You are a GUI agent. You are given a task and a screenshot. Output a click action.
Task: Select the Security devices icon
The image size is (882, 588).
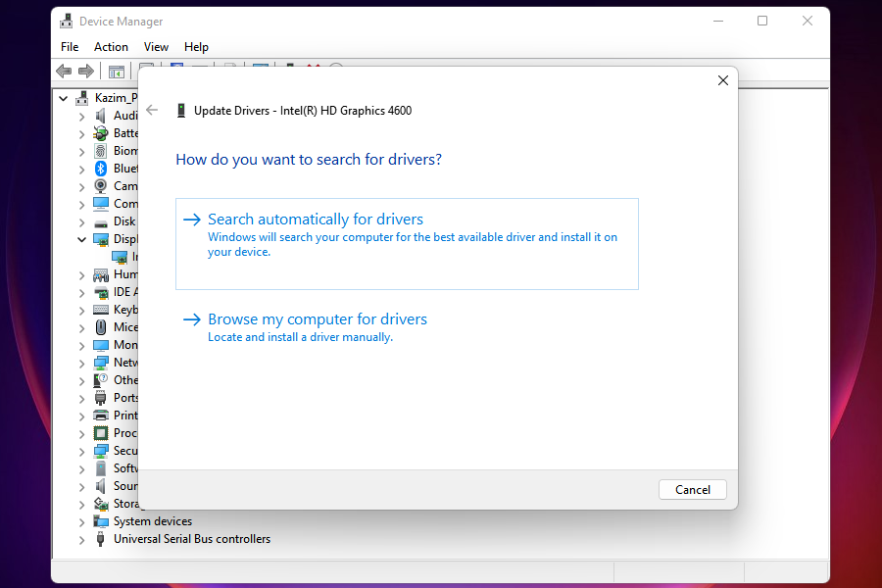tap(101, 451)
